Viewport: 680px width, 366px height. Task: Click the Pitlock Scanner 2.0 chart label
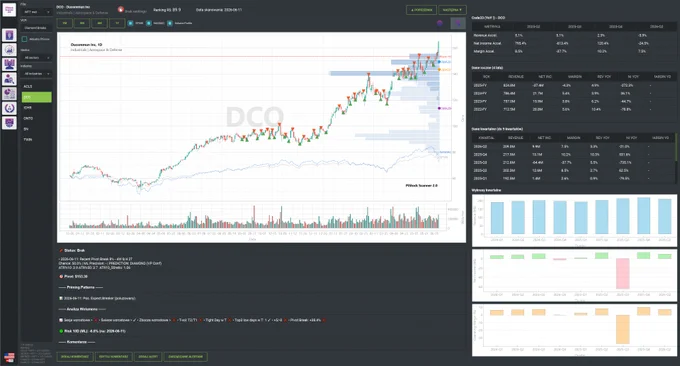click(x=421, y=185)
